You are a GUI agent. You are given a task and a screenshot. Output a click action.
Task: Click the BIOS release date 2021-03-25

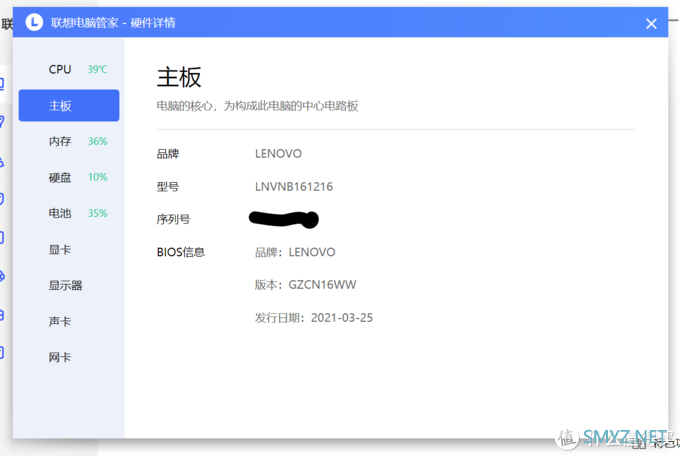pos(342,318)
